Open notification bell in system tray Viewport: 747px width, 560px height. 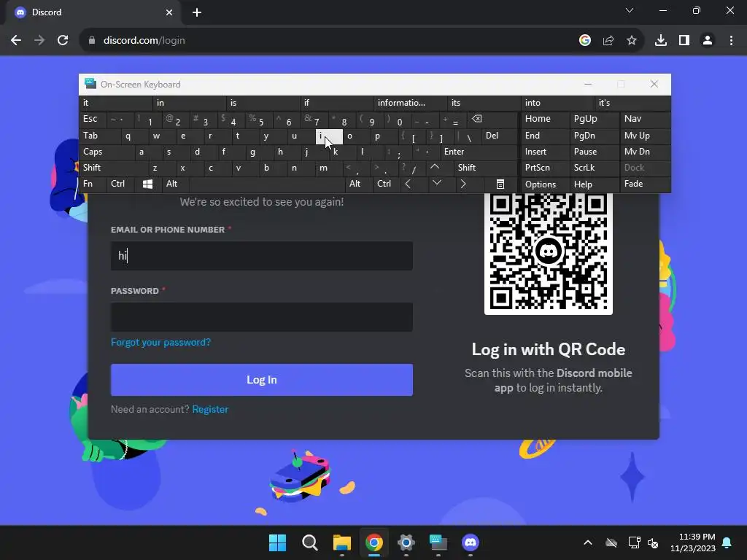[727, 542]
